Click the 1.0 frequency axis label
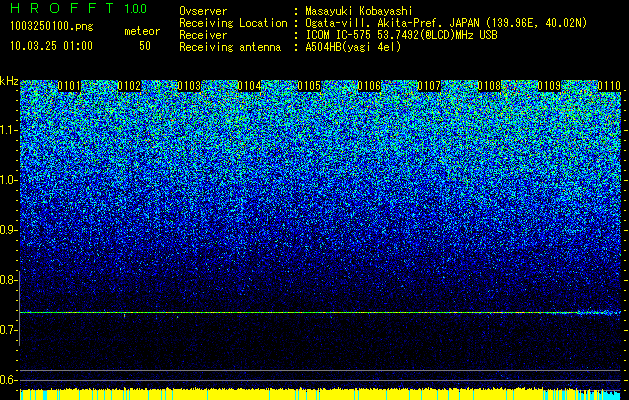This screenshot has height=400, width=629. (x=8, y=180)
